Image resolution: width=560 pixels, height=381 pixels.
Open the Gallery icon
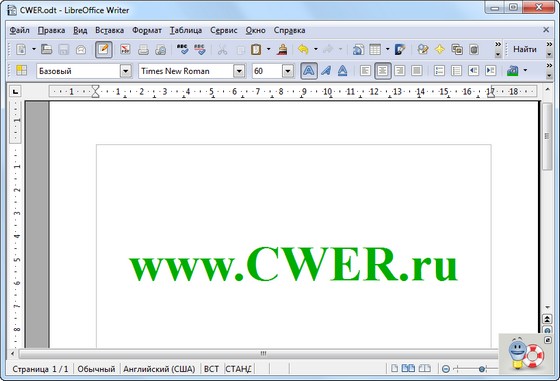coord(457,49)
